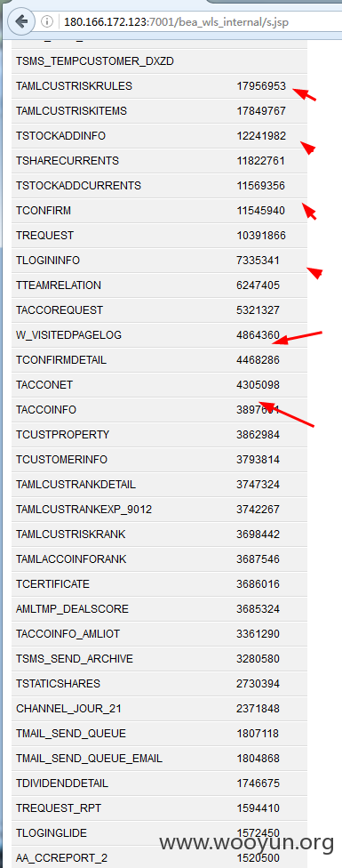Select the row count 17849767
Screen dimensions: 342x868
pyautogui.click(x=261, y=111)
